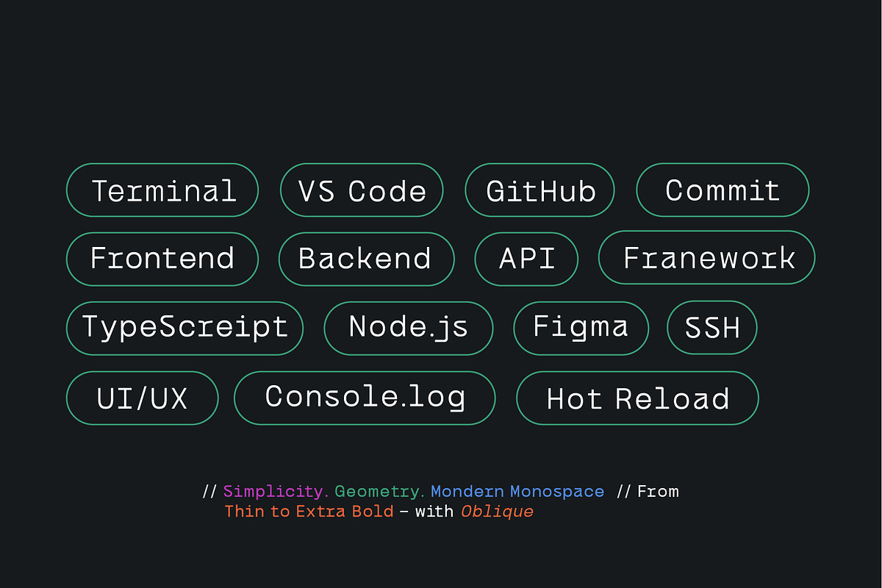The image size is (882, 588).
Task: Click the SSH pill
Action: (711, 328)
